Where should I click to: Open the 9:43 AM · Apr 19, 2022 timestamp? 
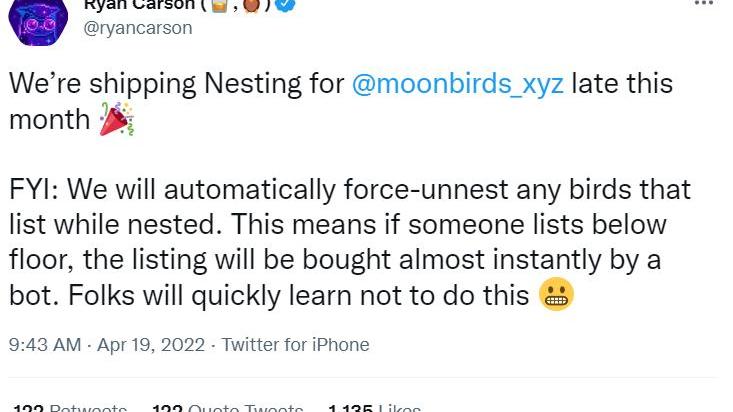104,345
